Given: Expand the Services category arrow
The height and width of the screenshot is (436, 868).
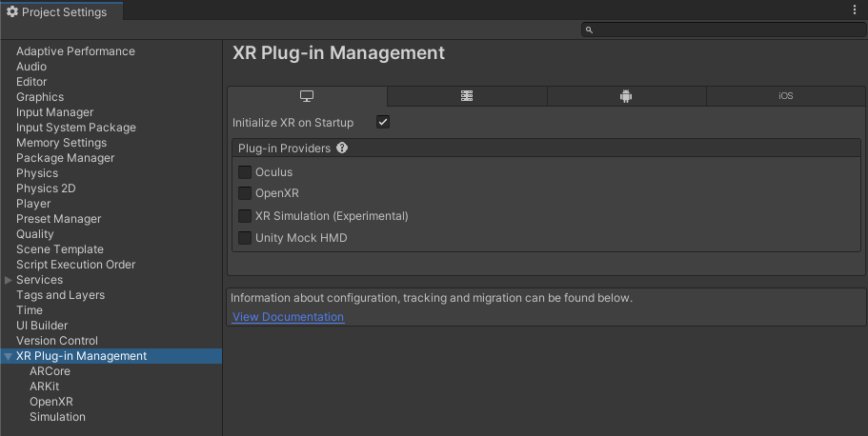Looking at the screenshot, I should pos(9,280).
